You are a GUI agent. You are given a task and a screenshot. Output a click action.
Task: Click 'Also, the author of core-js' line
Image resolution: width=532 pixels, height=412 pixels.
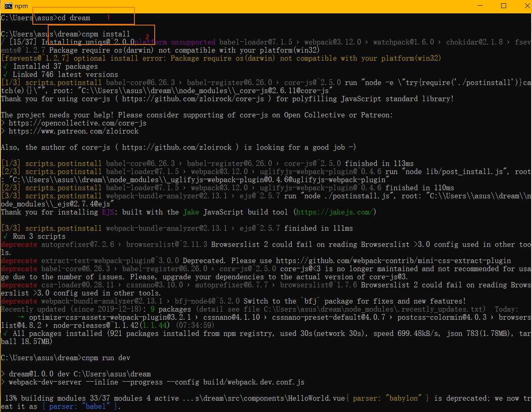[179, 147]
